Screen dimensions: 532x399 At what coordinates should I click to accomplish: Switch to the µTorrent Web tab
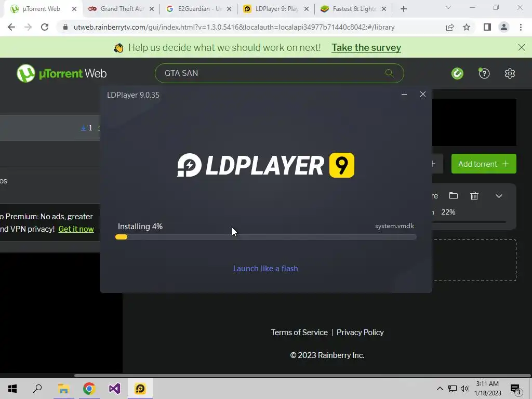(x=42, y=9)
